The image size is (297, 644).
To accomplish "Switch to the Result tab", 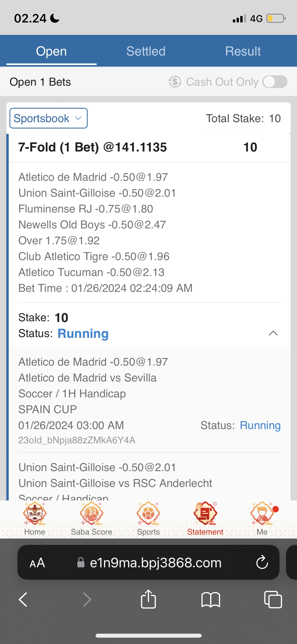I will click(x=243, y=51).
